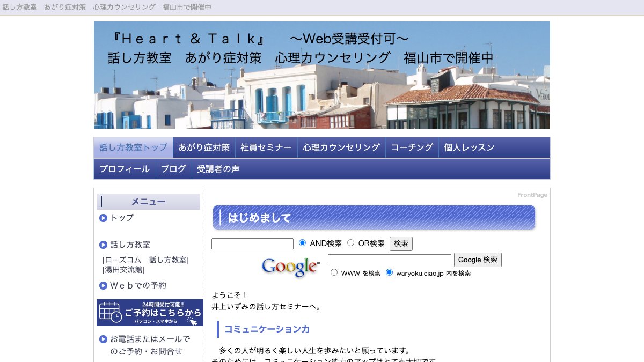Open the プロフィール nav tab
This screenshot has width=644, height=362.
125,169
